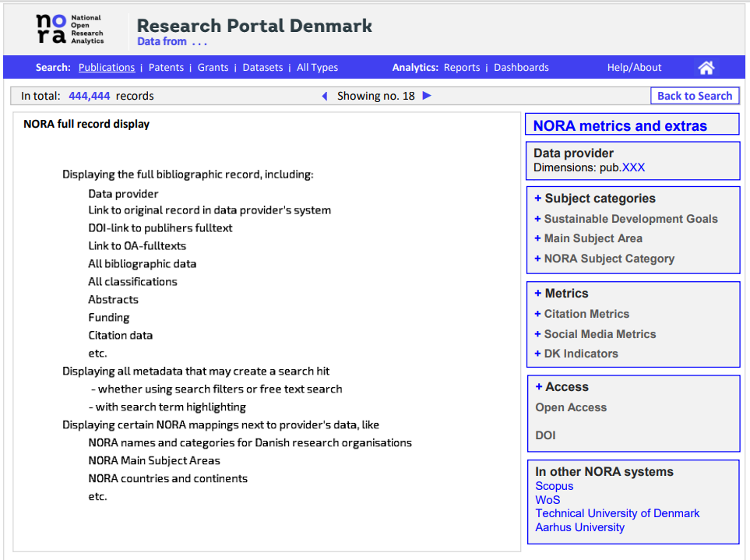This screenshot has height=560, width=750.
Task: Go to previous record with left arrow
Action: (325, 97)
